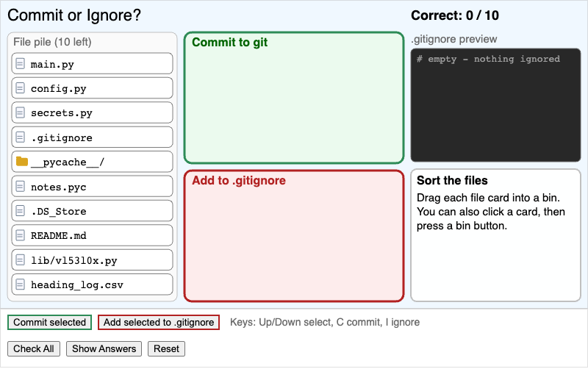Click the Commit selected button
Screen dimensions: 588x369
coord(49,323)
